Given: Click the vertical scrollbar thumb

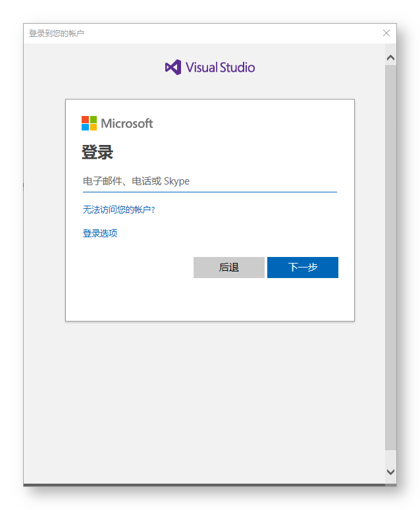Looking at the screenshot, I should tap(390, 257).
